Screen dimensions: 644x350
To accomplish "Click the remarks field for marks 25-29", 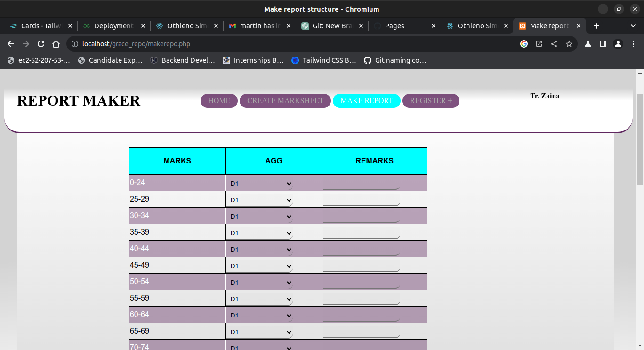I will [x=361, y=199].
